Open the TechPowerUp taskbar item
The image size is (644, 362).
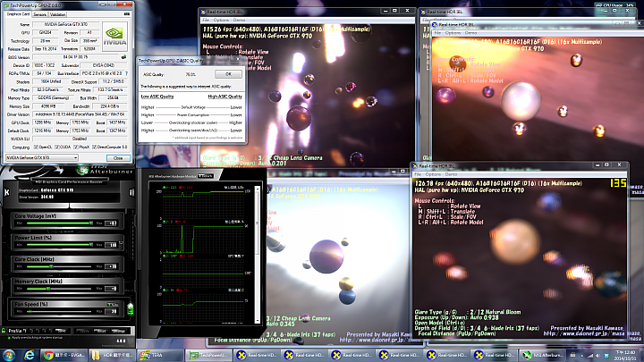[208, 355]
